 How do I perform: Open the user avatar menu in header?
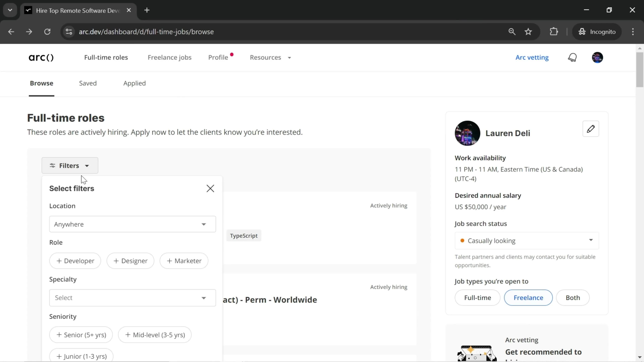(x=597, y=57)
